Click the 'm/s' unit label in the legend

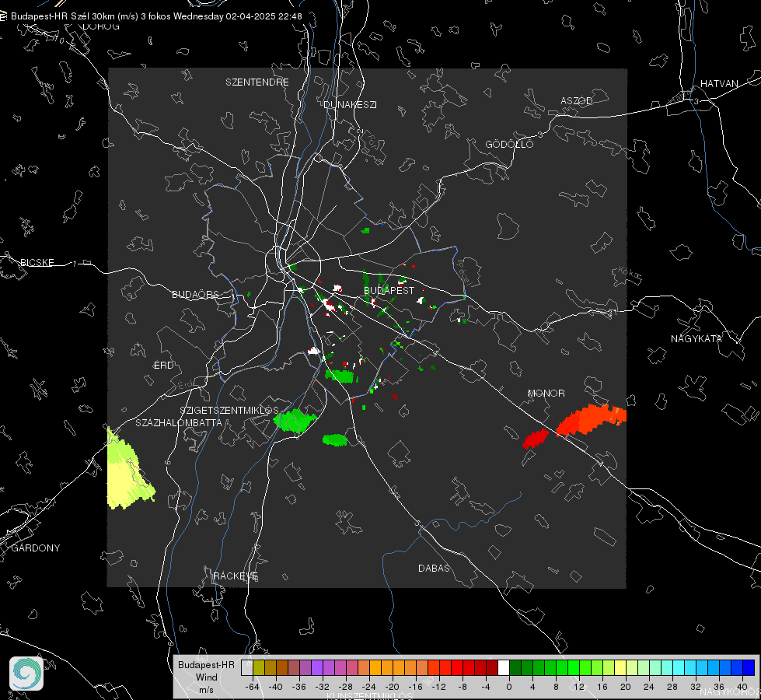[x=206, y=690]
